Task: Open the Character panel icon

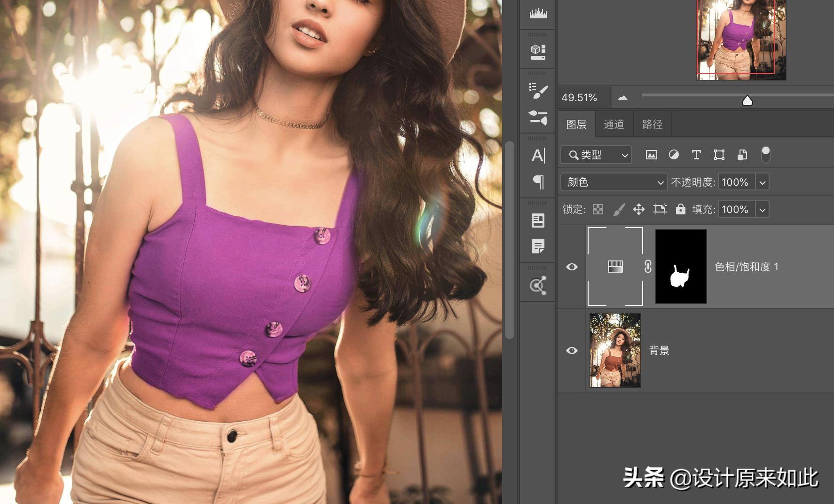Action: pyautogui.click(x=538, y=155)
